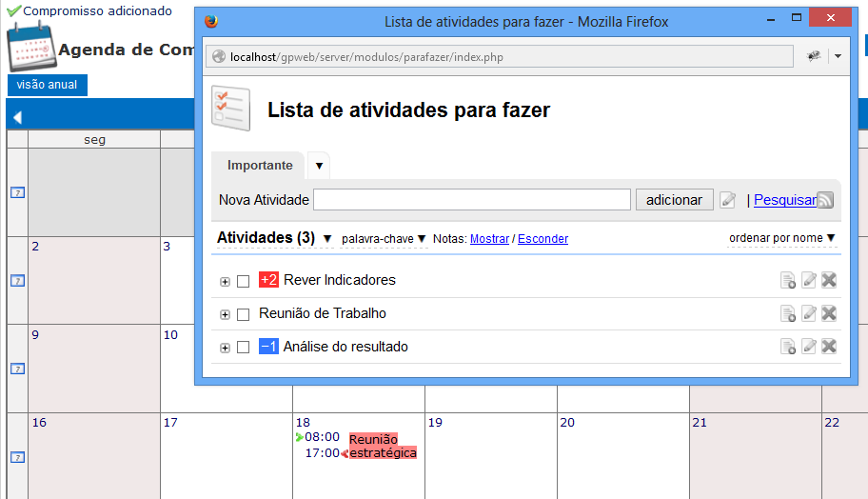The width and height of the screenshot is (868, 499).
Task: Click the checklist icon beside the list title
Action: click(x=231, y=109)
